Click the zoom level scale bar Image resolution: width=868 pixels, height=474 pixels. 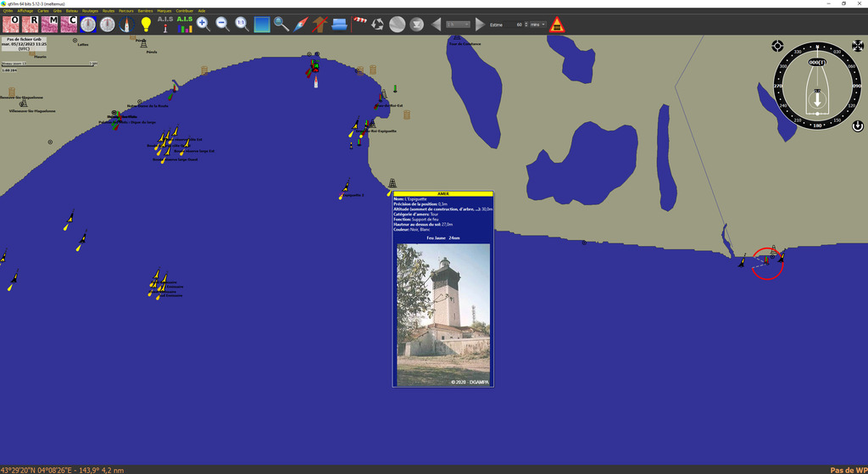click(49, 64)
